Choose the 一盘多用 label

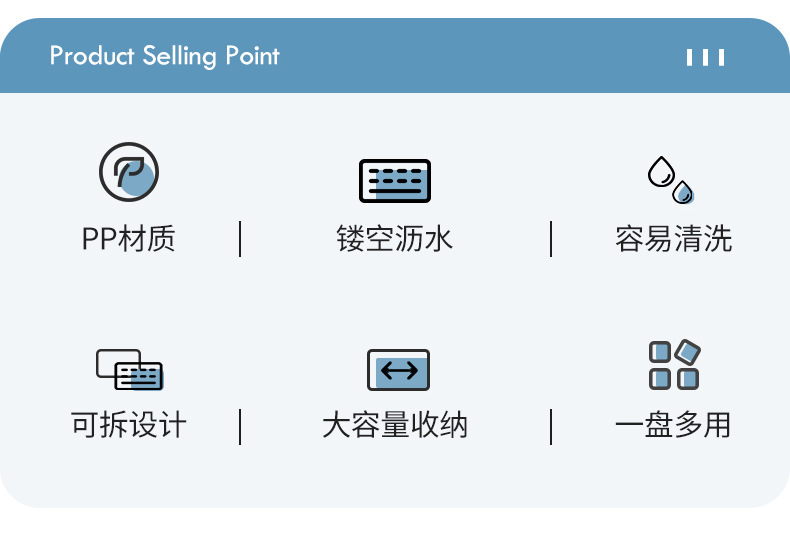coord(673,425)
